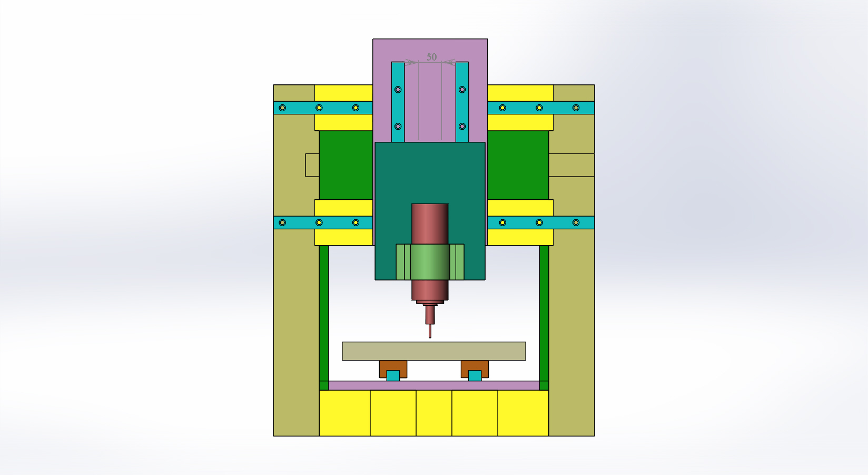
Task: Select the tan worktable plate
Action: 434,351
